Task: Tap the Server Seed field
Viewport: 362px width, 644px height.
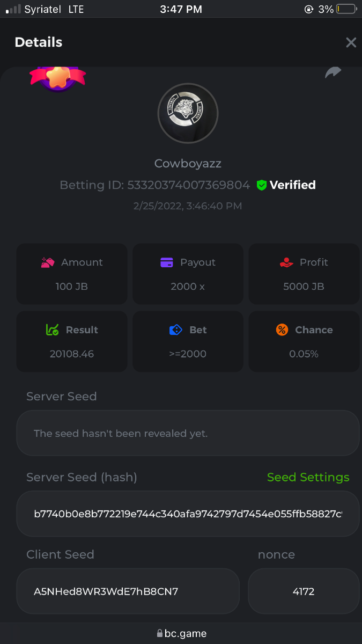Action: [x=188, y=433]
